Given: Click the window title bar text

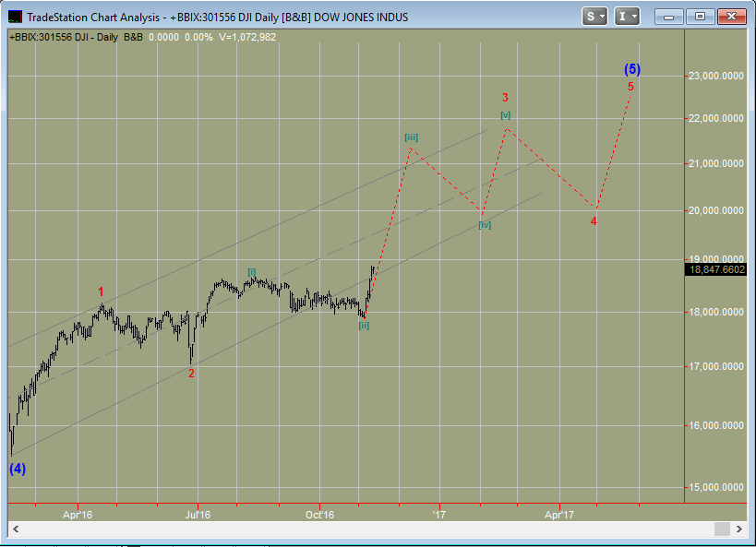Looking at the screenshot, I should pos(218,18).
